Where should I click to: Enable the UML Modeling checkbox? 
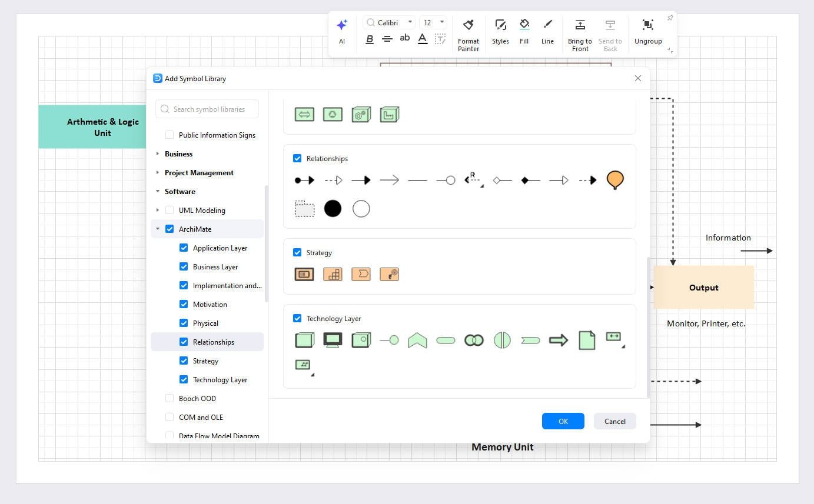tap(170, 210)
